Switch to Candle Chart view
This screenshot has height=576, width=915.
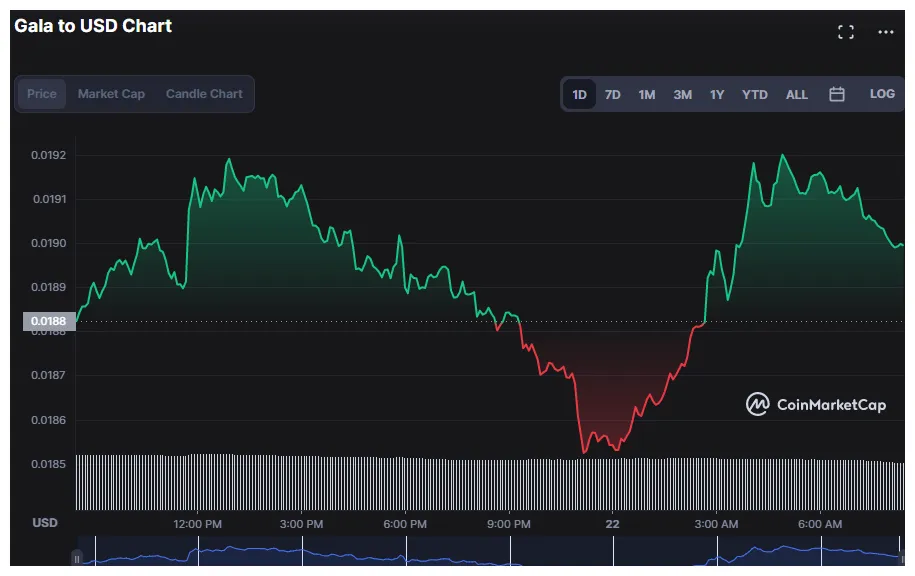(x=204, y=94)
